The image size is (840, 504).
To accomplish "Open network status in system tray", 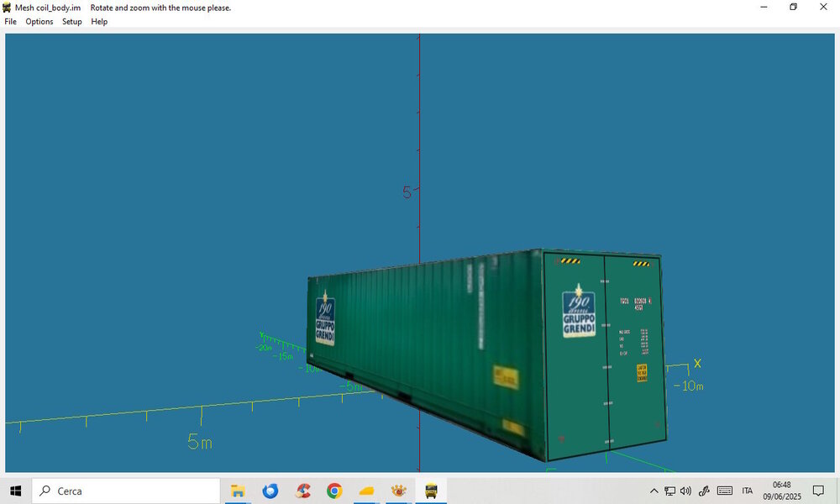I will [x=669, y=491].
